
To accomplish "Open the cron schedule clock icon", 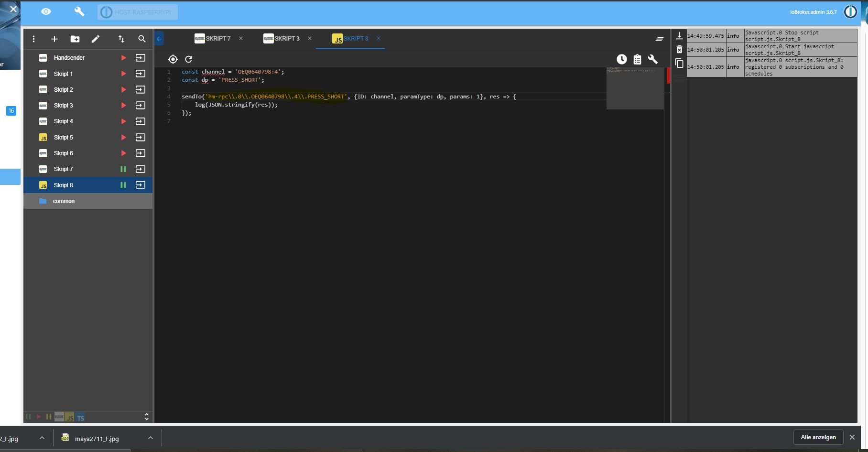I will point(621,59).
